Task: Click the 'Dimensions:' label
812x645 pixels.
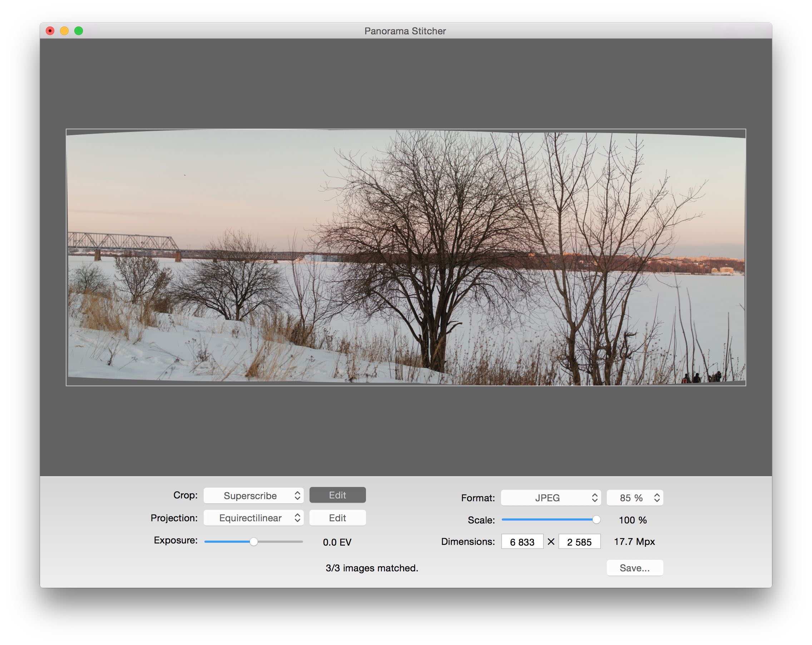Action: click(x=468, y=541)
